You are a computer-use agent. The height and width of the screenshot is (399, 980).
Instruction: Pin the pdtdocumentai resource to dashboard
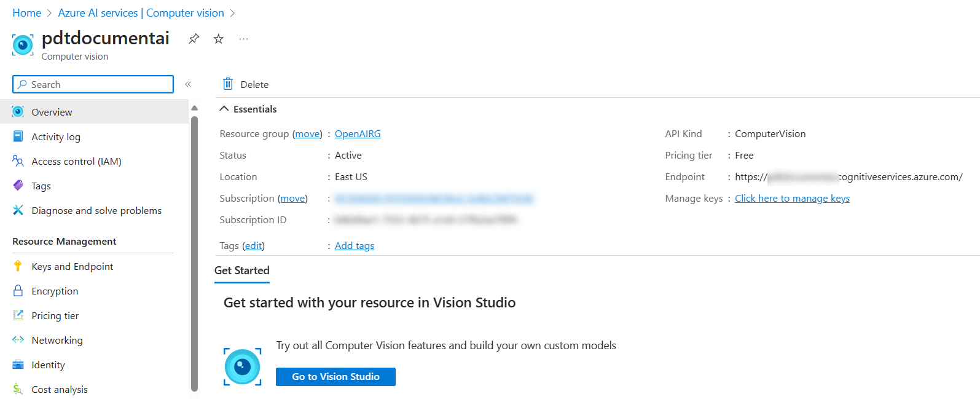point(194,39)
